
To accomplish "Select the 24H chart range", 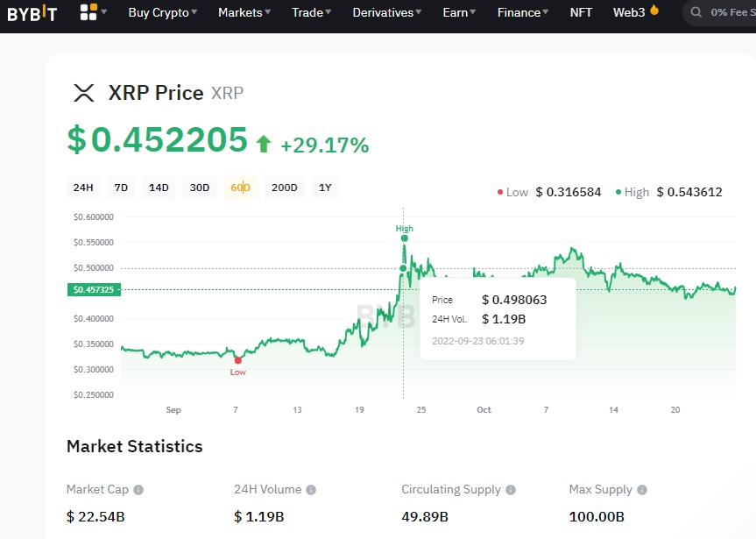I will click(83, 188).
